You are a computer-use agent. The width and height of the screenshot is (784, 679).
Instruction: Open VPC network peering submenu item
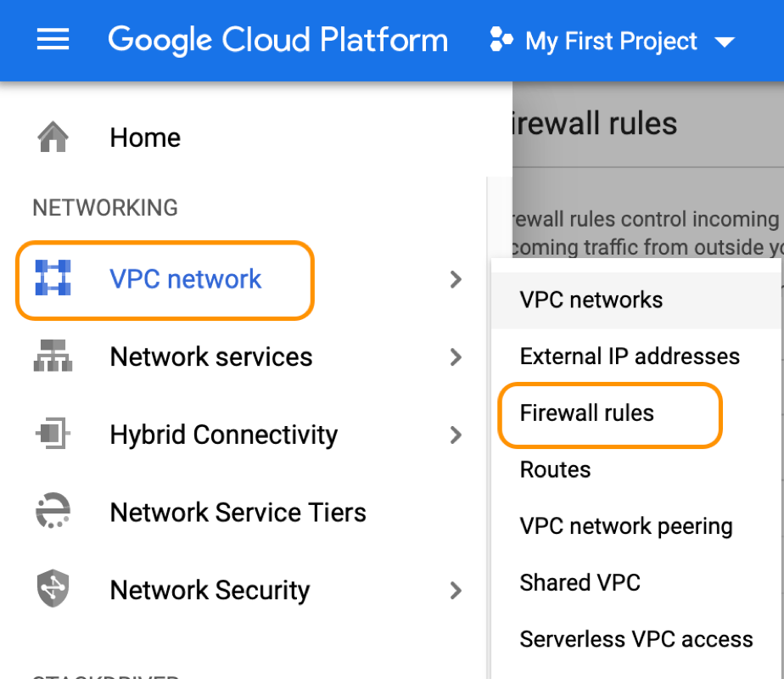625,526
